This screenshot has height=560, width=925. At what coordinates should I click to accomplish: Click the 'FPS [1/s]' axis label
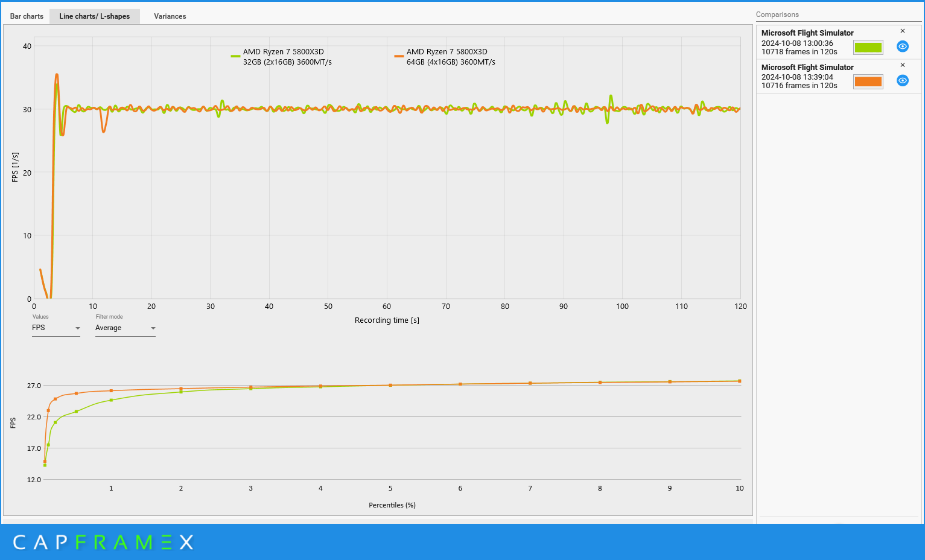coord(15,167)
